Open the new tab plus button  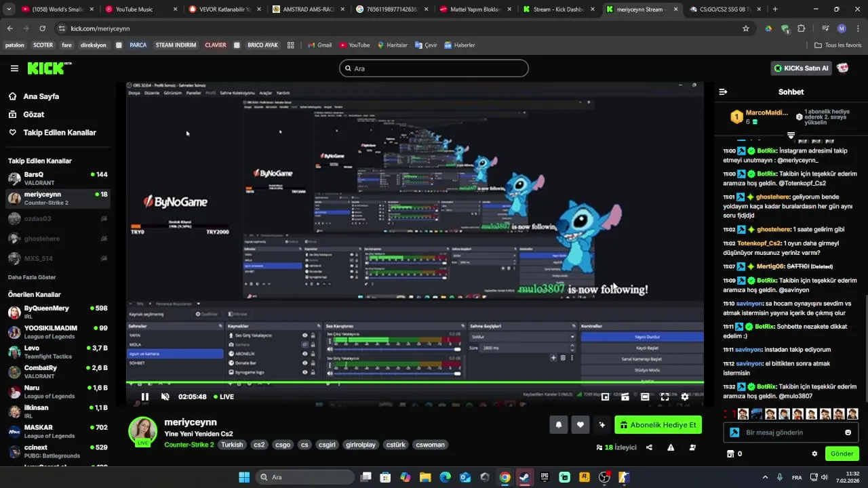775,9
